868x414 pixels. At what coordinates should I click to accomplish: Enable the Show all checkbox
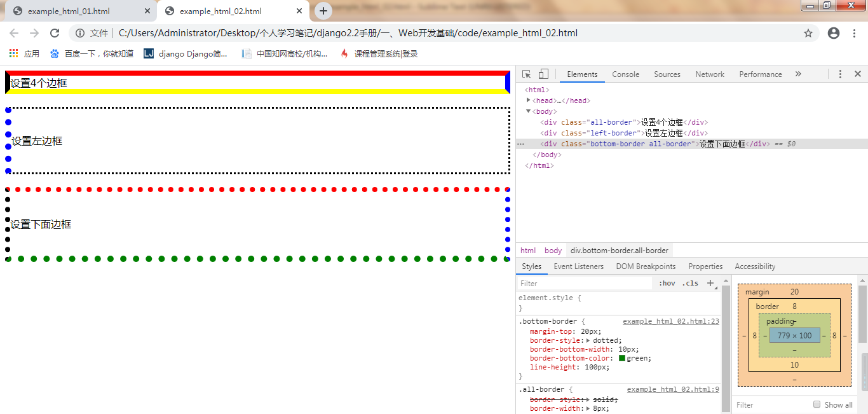[x=817, y=404]
